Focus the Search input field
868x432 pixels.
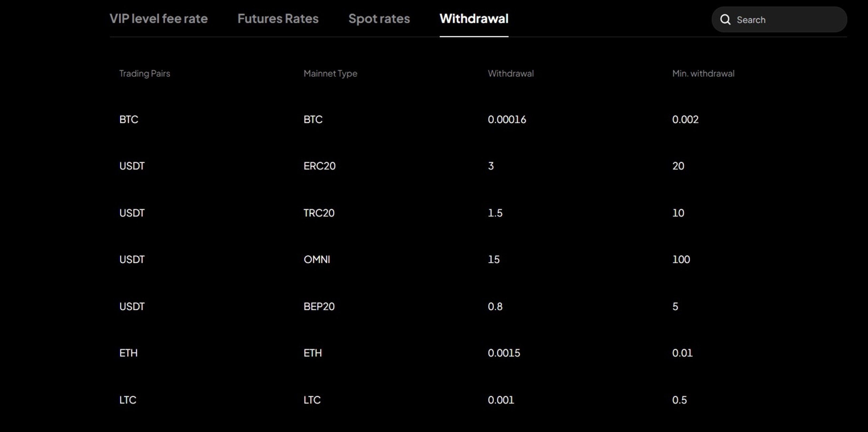click(x=785, y=20)
